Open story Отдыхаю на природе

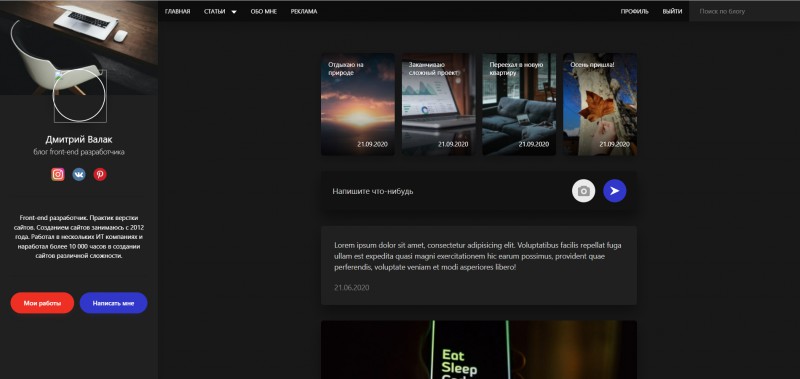(358, 104)
